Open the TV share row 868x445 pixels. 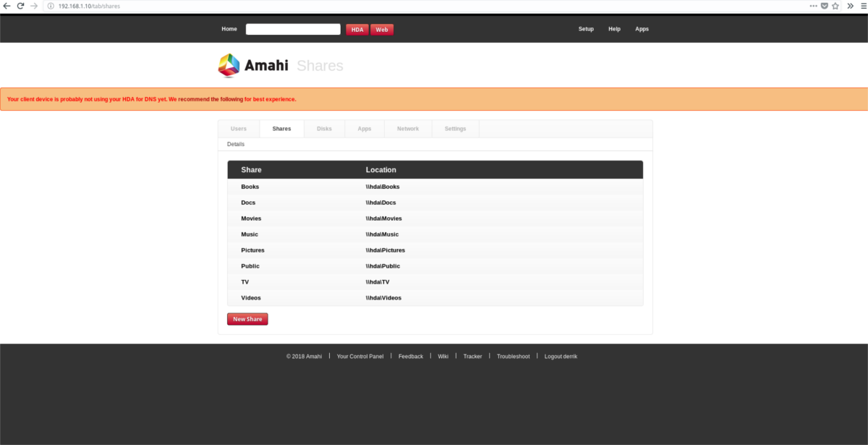[435, 282]
